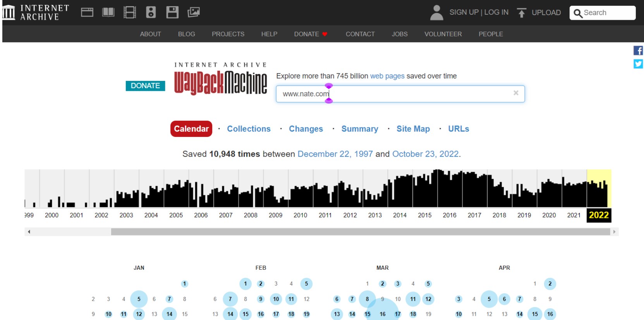Select year 2000 in timeline
The width and height of the screenshot is (644, 320).
tap(52, 215)
